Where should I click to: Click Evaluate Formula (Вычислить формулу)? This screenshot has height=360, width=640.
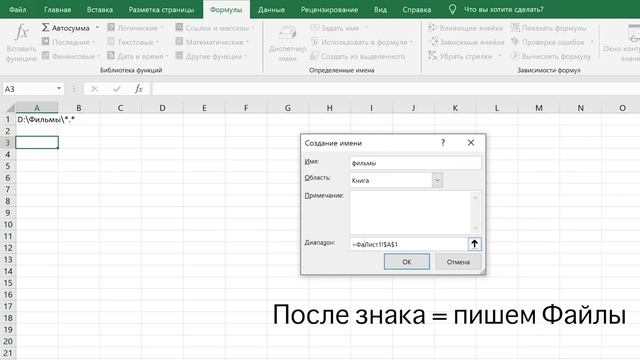point(551,56)
